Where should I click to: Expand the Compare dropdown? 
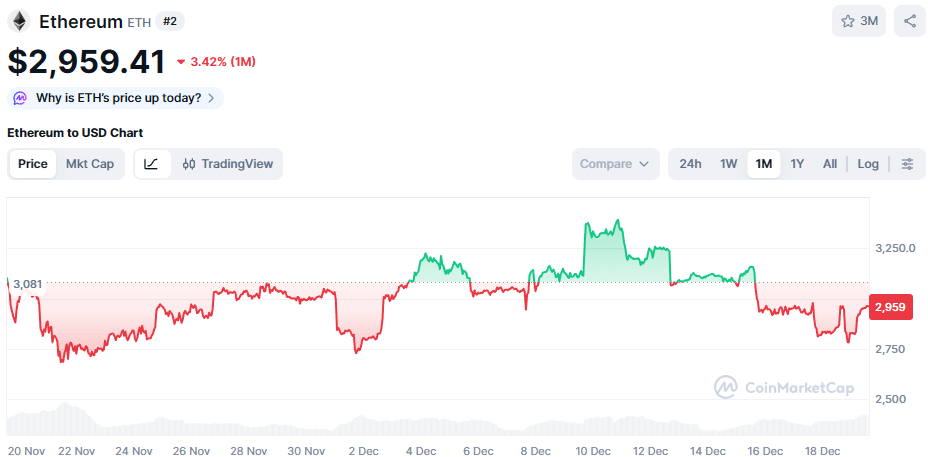(616, 164)
